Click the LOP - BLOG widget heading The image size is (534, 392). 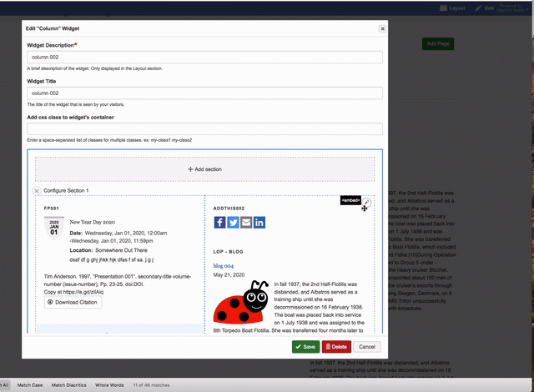click(x=228, y=252)
